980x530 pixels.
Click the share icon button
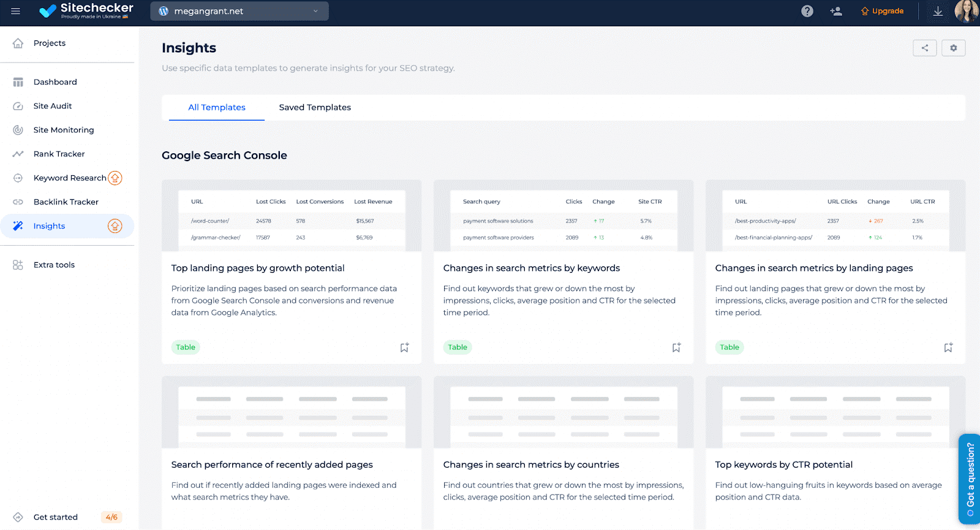tap(925, 48)
